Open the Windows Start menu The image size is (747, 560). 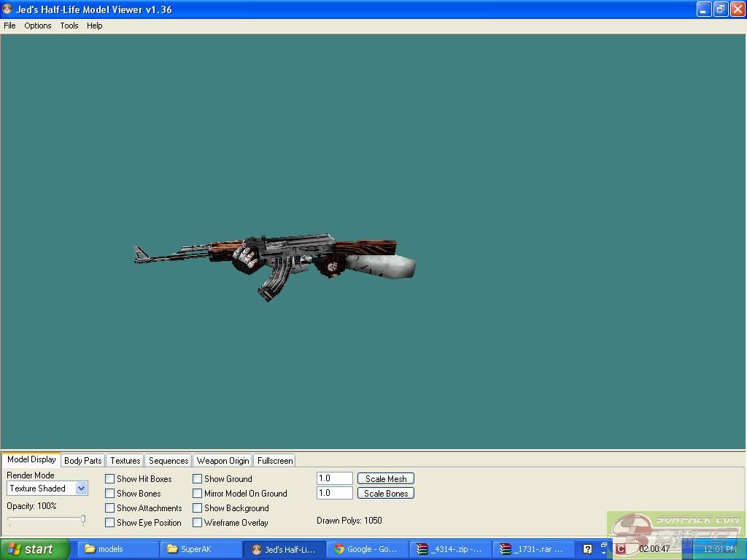pyautogui.click(x=35, y=549)
